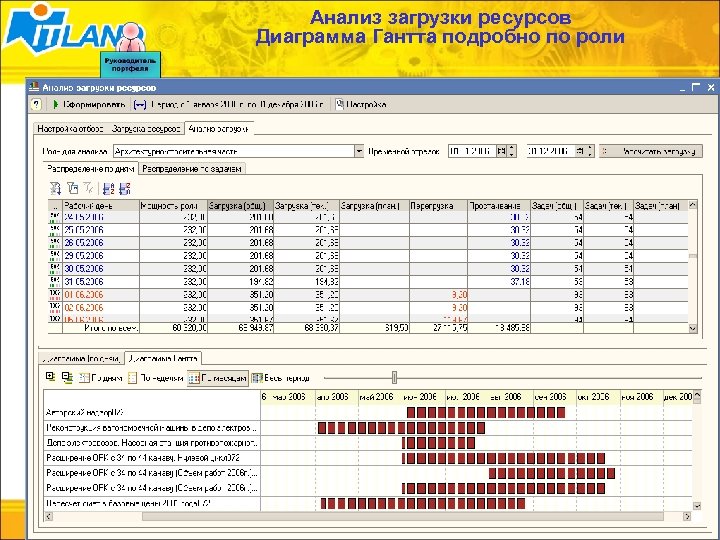Switch to the Настройка отбора tab
The height and width of the screenshot is (540, 720).
coord(70,129)
